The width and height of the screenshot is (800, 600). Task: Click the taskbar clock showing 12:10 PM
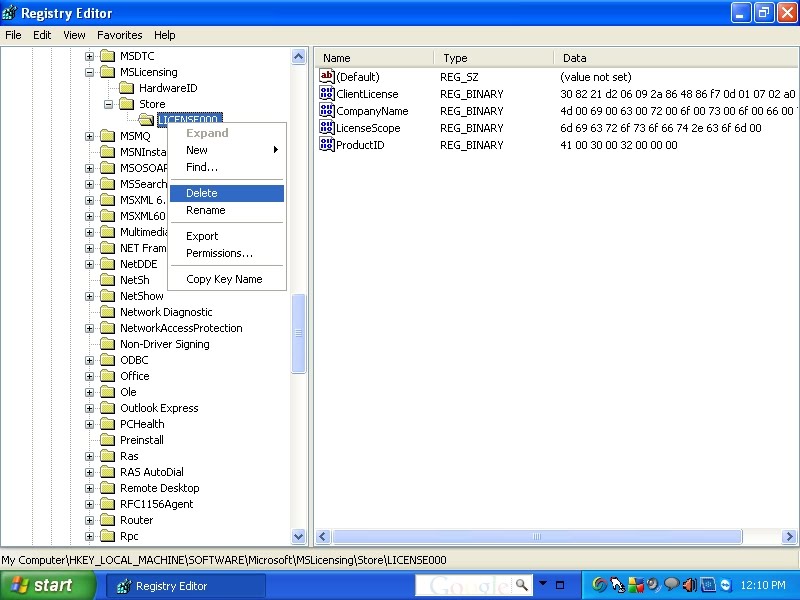[763, 585]
